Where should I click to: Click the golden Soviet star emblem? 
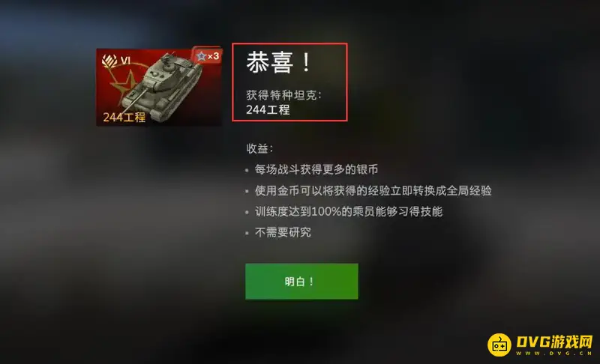point(124,87)
